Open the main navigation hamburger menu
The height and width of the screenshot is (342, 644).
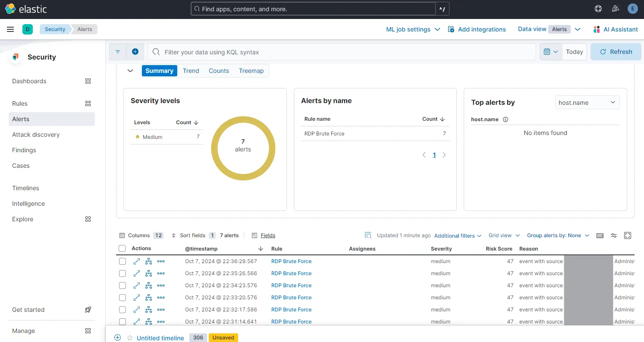[10, 29]
